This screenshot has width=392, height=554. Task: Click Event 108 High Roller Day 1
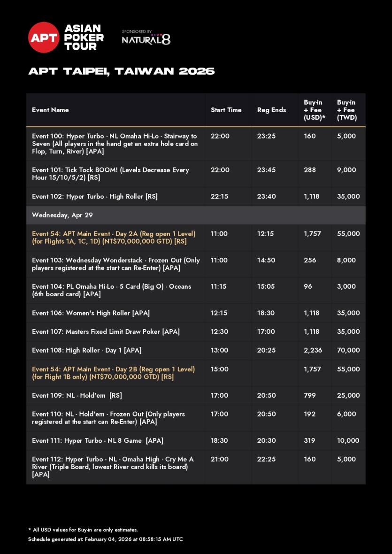coord(87,350)
